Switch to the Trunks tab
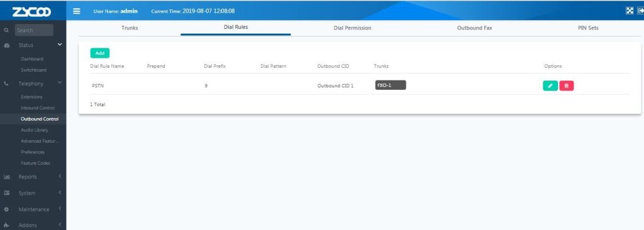The height and width of the screenshot is (230, 644). pos(130,28)
